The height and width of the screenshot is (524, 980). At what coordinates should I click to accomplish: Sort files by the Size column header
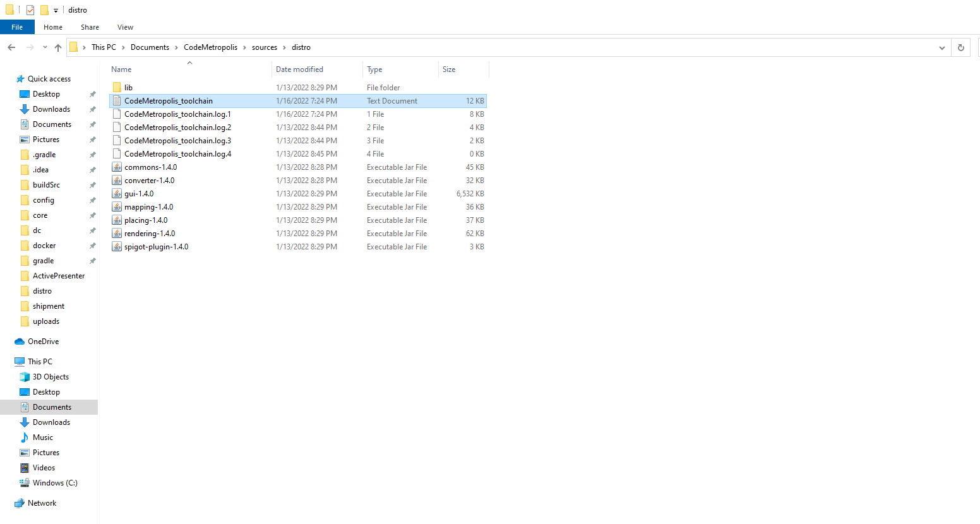449,69
